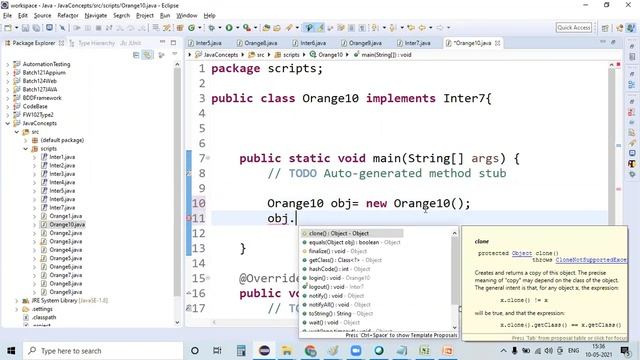Click the Debug bug toolbar icon

[x=211, y=28]
